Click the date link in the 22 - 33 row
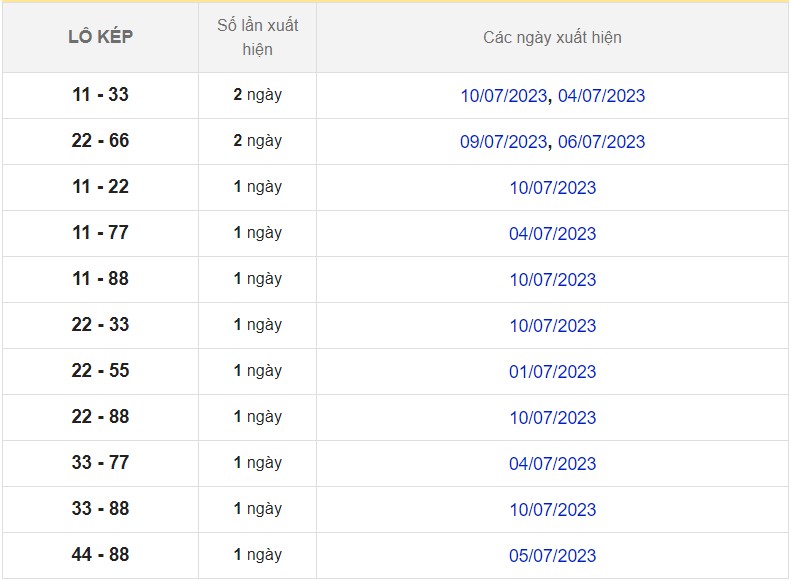Screen dimensions: 791x582 click(x=552, y=326)
